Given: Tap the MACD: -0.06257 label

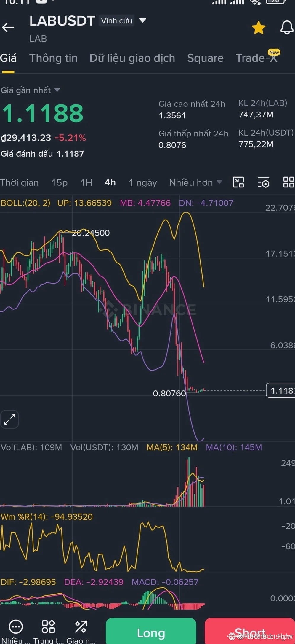Looking at the screenshot, I should (165, 582).
